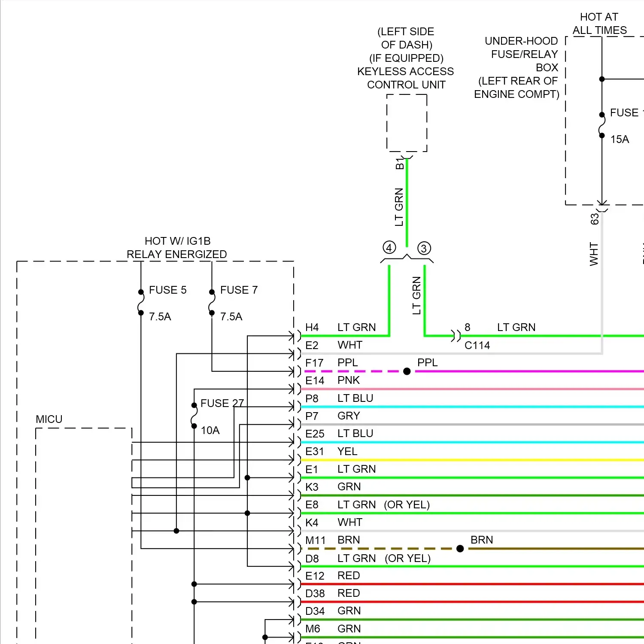Screen dimensions: 644x644
Task: Click pin number "8" above C114
Action: (x=468, y=328)
